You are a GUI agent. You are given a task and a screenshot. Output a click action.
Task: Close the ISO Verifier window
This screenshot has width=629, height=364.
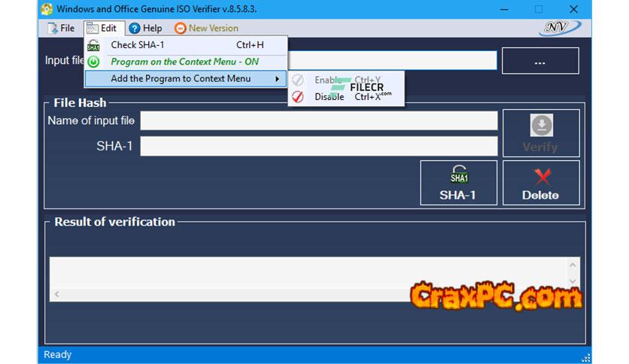pyautogui.click(x=573, y=9)
